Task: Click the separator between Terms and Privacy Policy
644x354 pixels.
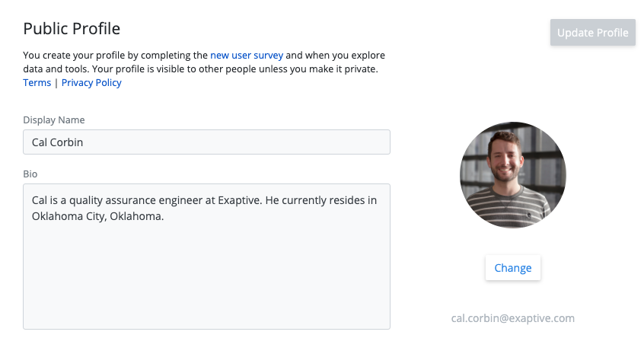Action: [56, 83]
